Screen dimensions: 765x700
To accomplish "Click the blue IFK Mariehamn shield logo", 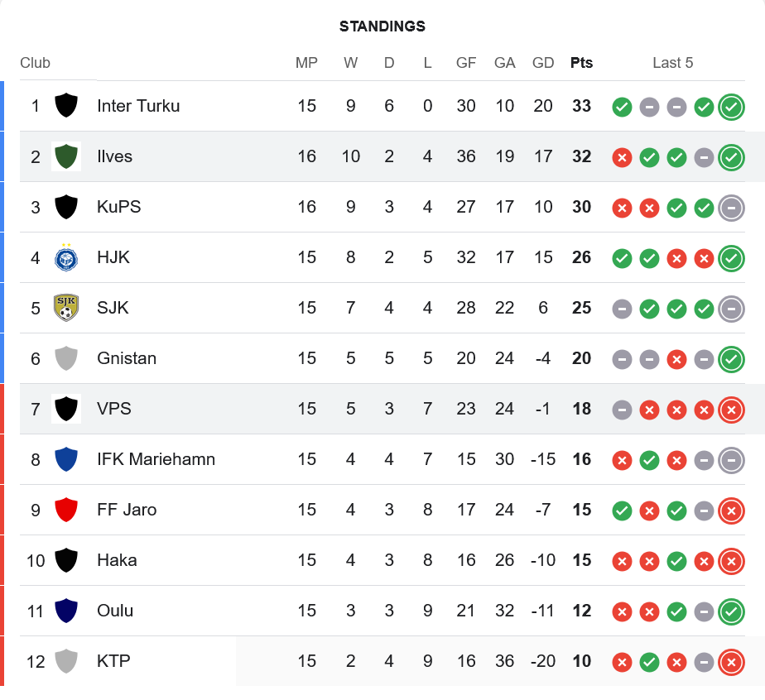I will point(66,460).
